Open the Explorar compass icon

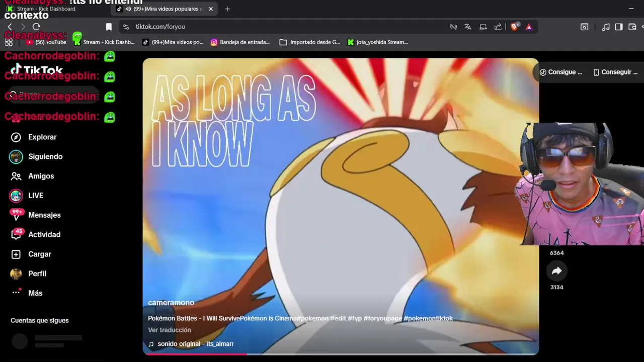coord(16,137)
